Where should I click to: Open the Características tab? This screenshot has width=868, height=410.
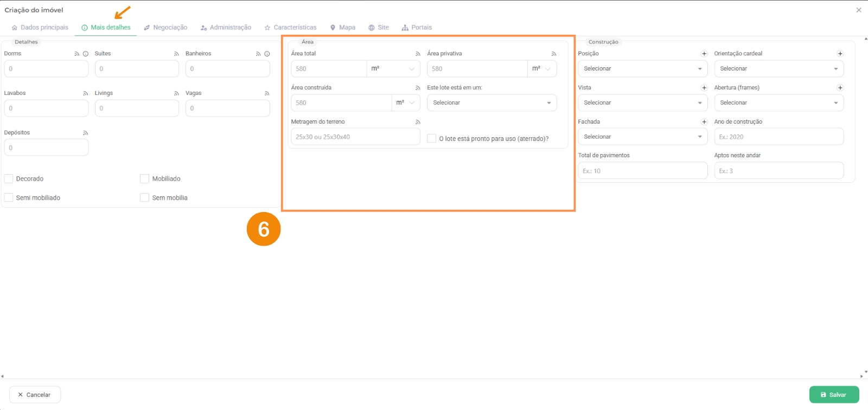click(x=290, y=28)
